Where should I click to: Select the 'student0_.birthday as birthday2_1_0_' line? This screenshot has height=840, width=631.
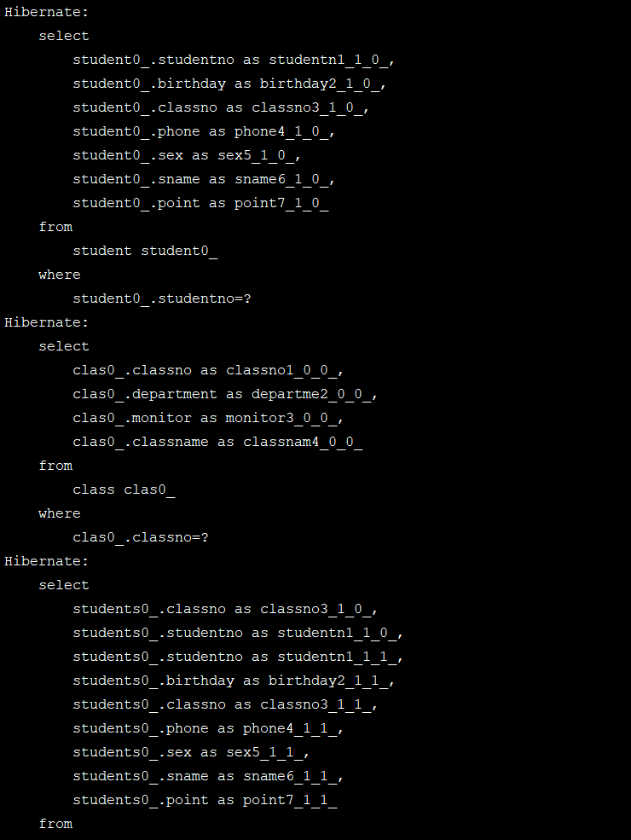(x=229, y=84)
